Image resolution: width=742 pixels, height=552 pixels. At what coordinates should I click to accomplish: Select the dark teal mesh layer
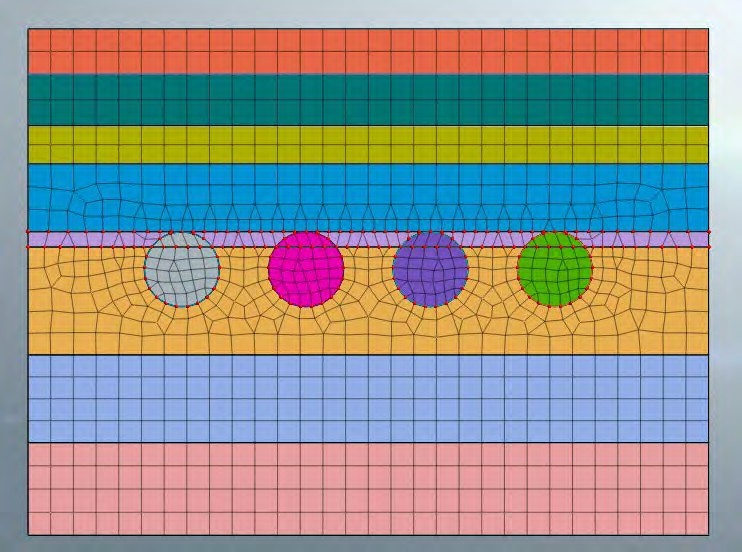point(368,100)
